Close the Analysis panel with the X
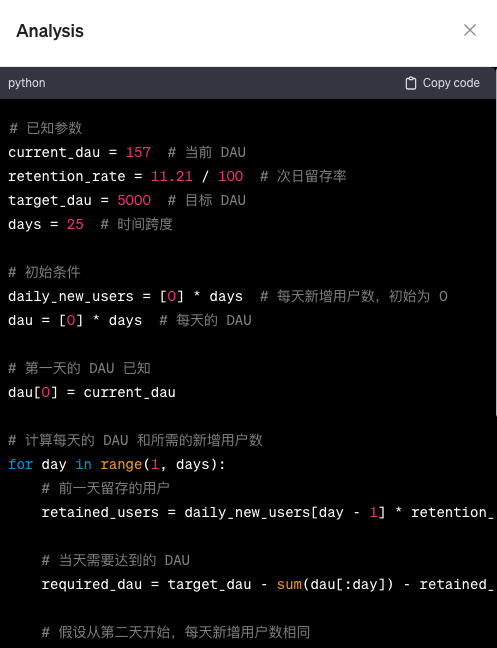This screenshot has height=648, width=497. [470, 30]
